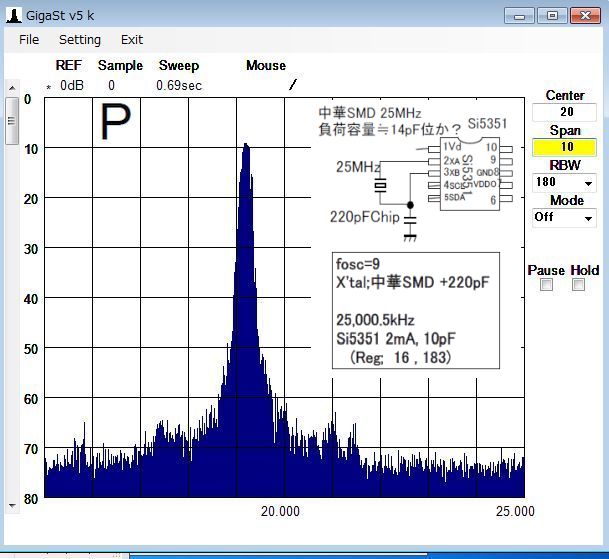Click the Exit menu item
This screenshot has width=609, height=559.
click(x=132, y=40)
